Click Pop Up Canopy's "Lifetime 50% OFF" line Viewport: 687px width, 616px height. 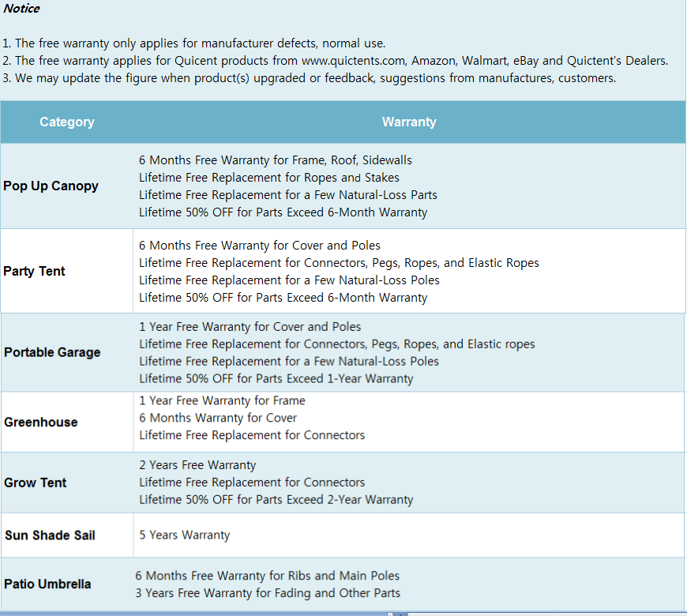pyautogui.click(x=283, y=212)
